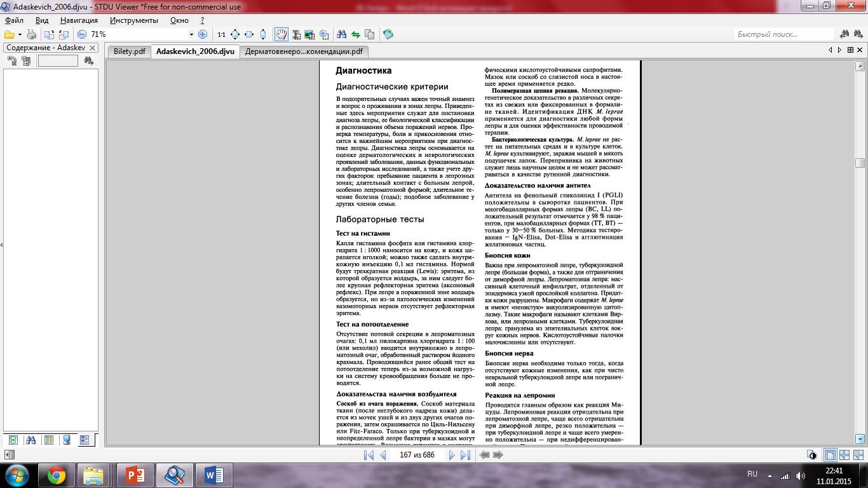The height and width of the screenshot is (488, 868).
Task: Click the expand all contents icon
Action: [x=12, y=61]
